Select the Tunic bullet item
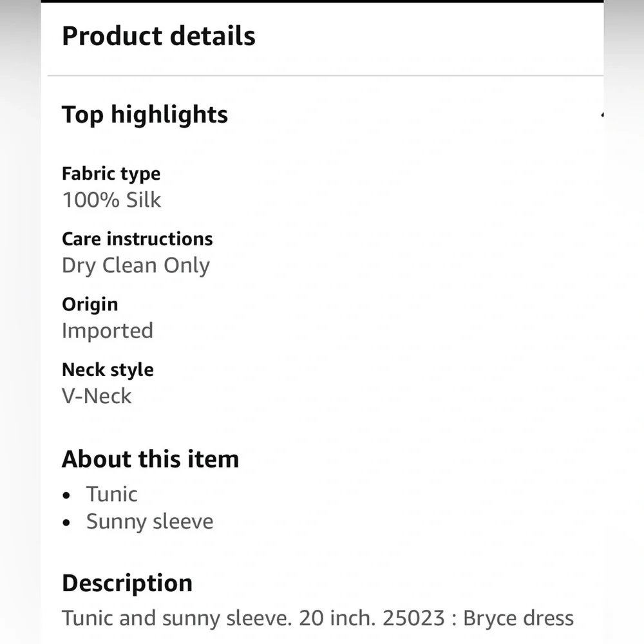This screenshot has width=644, height=644. 112,494
